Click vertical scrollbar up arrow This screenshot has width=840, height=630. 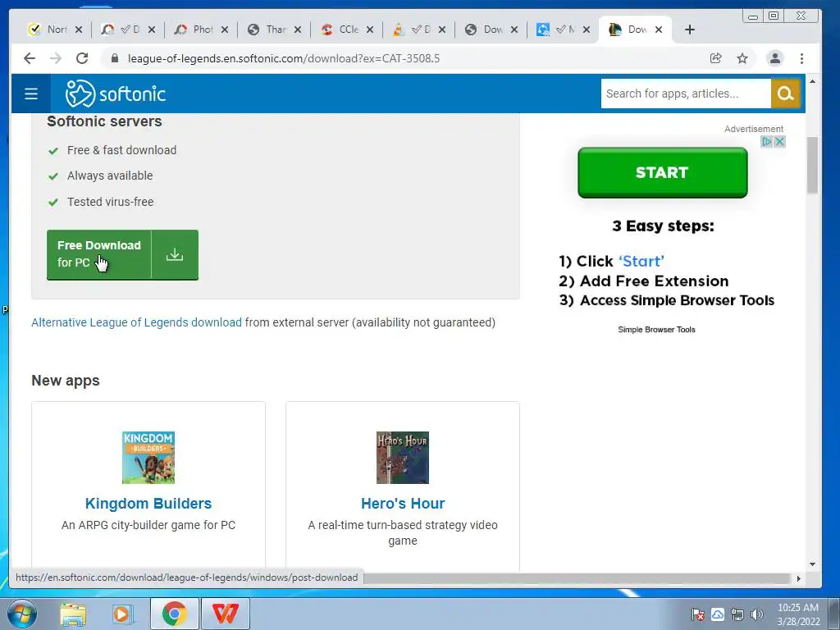(x=813, y=81)
